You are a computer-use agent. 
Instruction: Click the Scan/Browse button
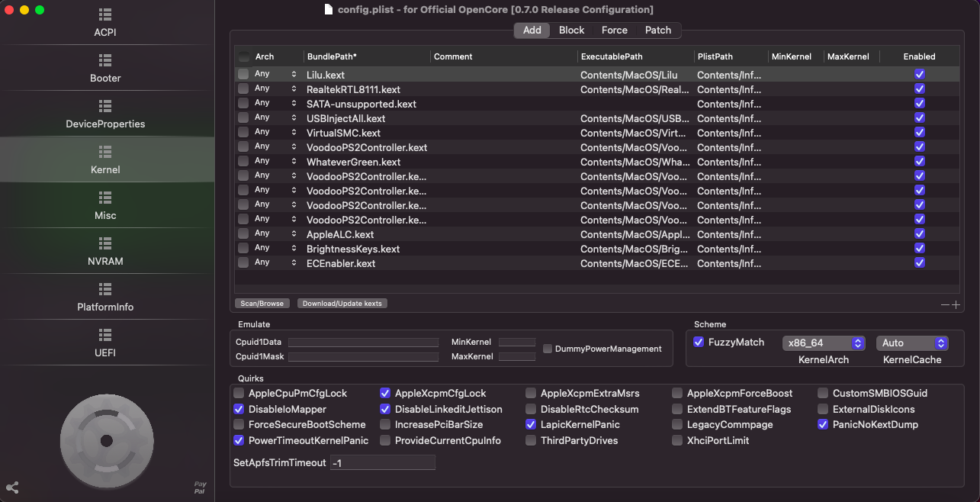pos(260,304)
